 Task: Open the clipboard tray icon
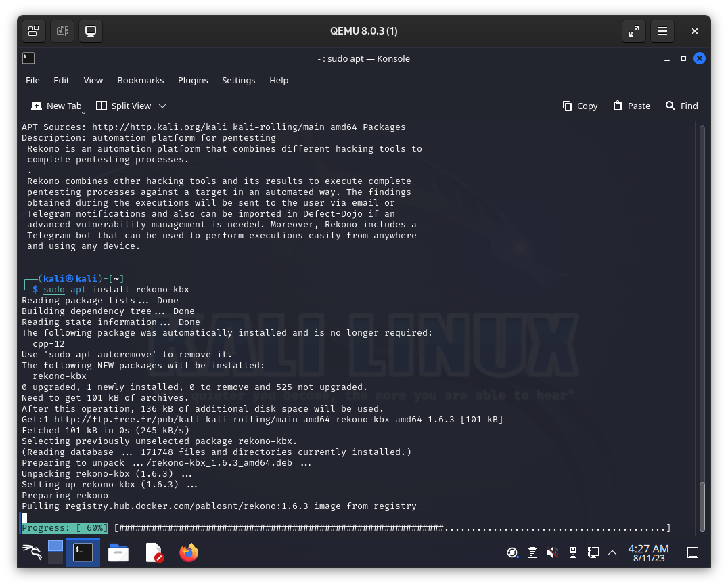click(x=532, y=552)
